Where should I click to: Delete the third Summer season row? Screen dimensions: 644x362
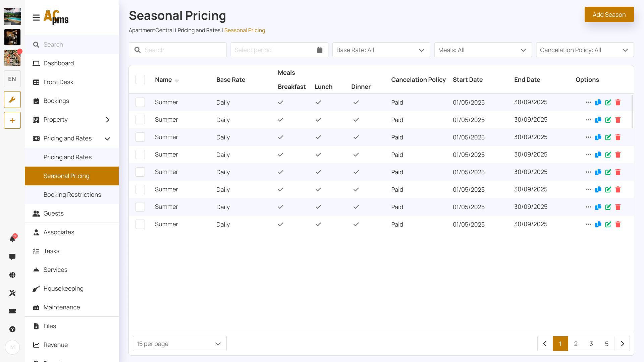(x=618, y=137)
